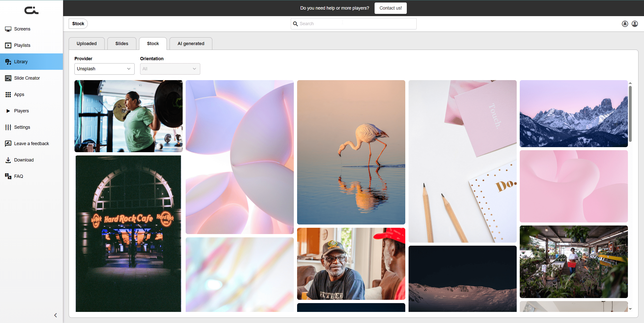The height and width of the screenshot is (323, 644).
Task: Open Players using the play icon
Action: pos(8,111)
